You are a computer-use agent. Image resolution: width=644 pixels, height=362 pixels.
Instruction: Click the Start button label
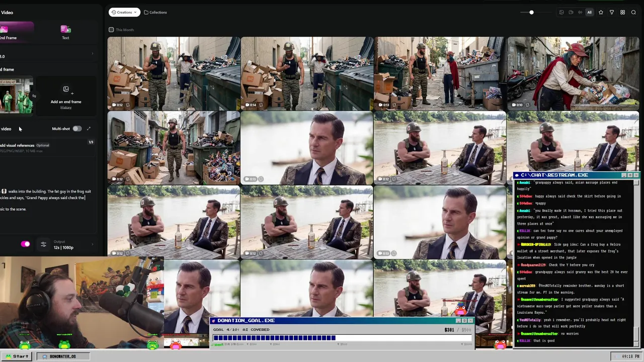coord(21,356)
